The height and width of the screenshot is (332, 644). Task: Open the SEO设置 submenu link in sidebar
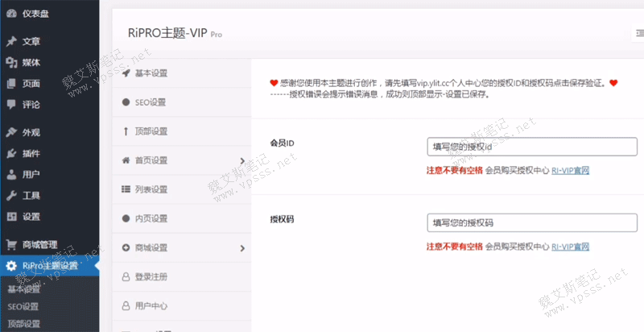tap(23, 306)
